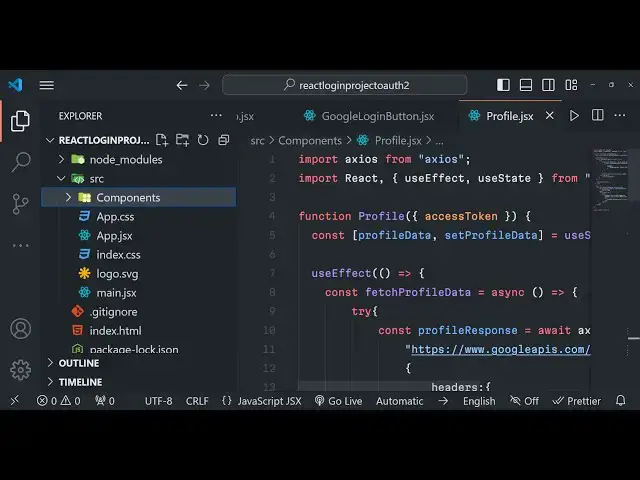
Task: Refresh the Explorer file tree
Action: point(203,140)
